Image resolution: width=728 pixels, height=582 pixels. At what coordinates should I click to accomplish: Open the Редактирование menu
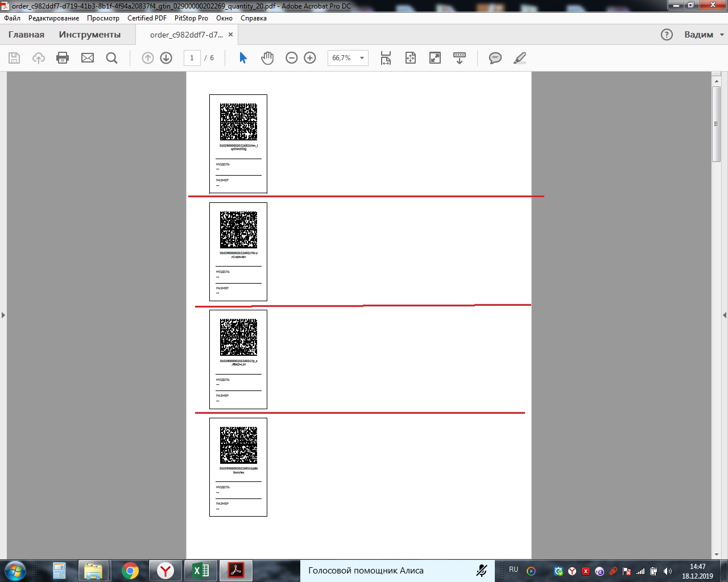(54, 18)
